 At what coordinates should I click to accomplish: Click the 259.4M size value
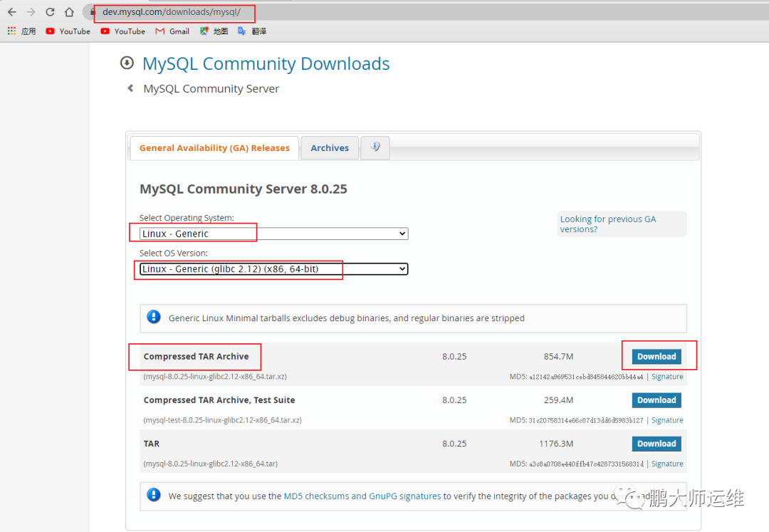[558, 400]
